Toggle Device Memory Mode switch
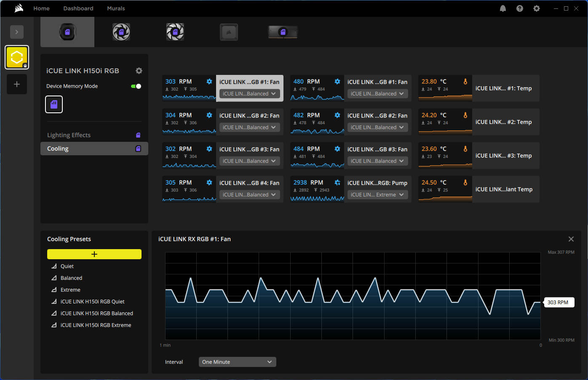 136,86
